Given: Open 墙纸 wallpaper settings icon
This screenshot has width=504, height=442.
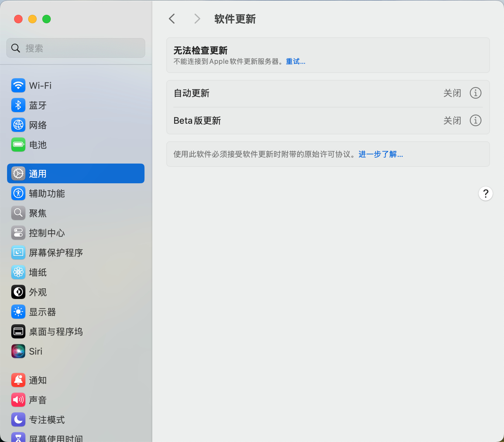Looking at the screenshot, I should click(x=18, y=272).
